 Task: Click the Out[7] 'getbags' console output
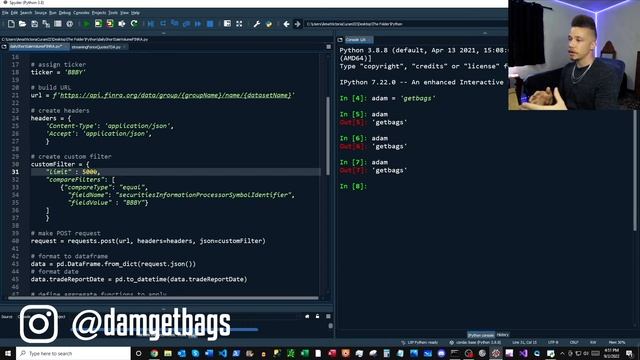tap(373, 170)
